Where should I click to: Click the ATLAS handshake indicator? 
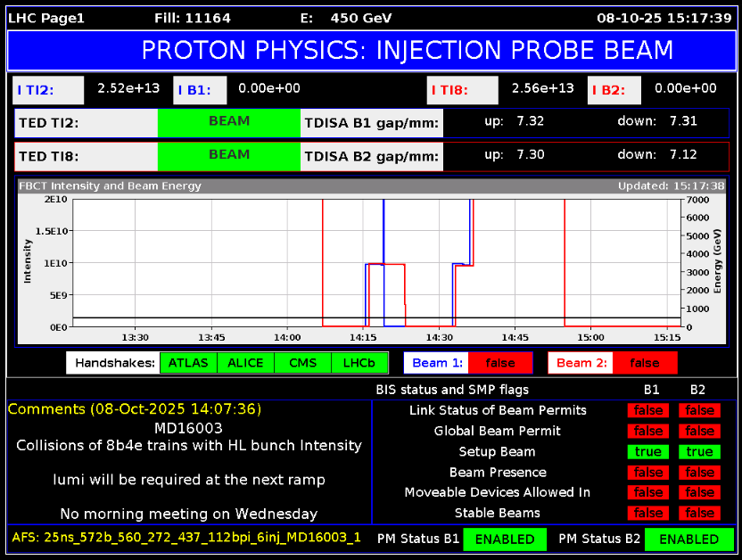click(188, 363)
